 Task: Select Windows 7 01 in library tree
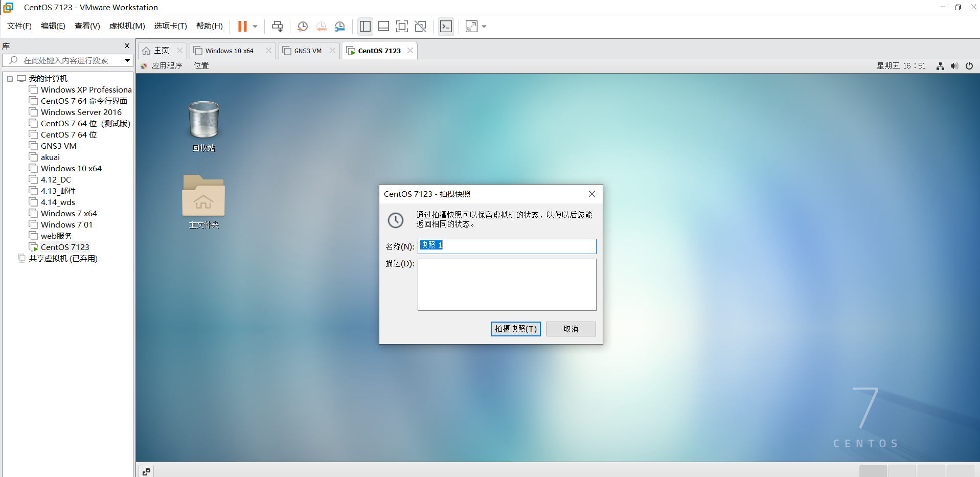[61, 225]
